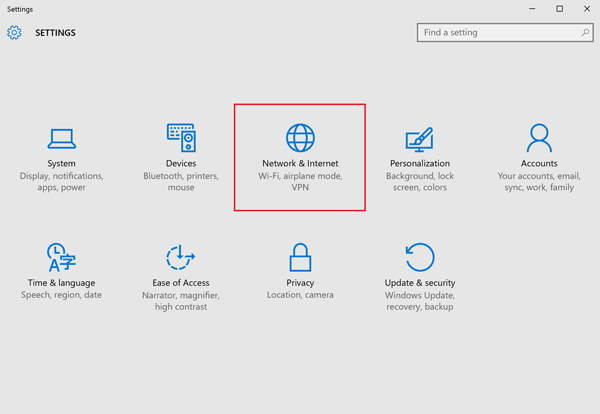Open the Update & security refresh icon
This screenshot has width=600, height=414.
(419, 257)
